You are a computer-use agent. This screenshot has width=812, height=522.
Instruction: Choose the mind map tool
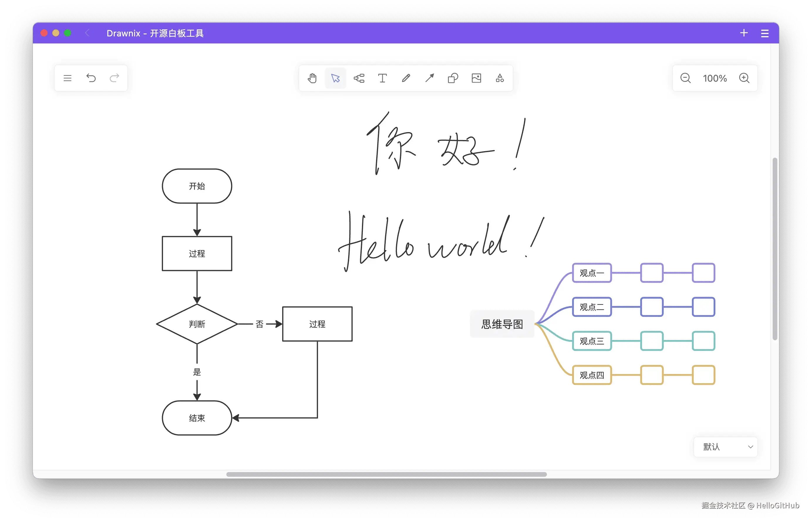click(x=359, y=78)
